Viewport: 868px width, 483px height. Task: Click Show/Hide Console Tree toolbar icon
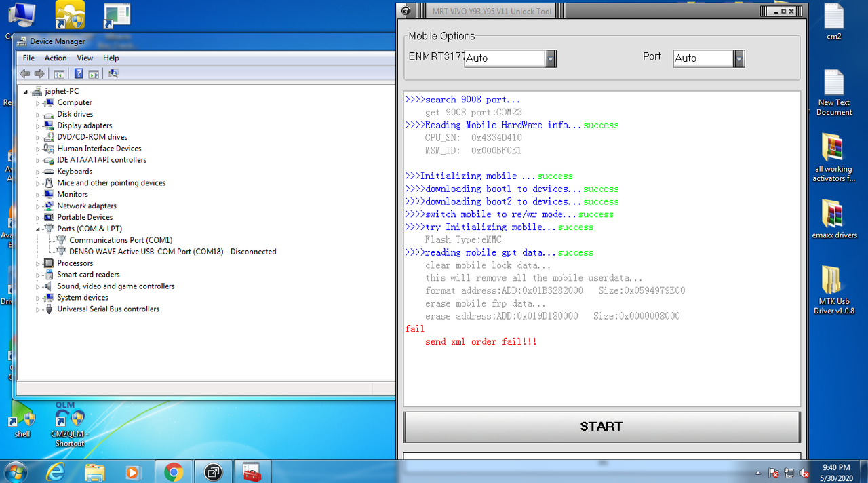point(59,74)
